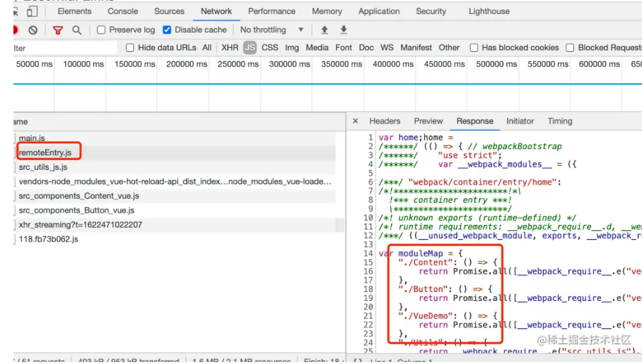Select the Initiator tab
Image resolution: width=642 pixels, height=364 pixels.
click(x=520, y=122)
